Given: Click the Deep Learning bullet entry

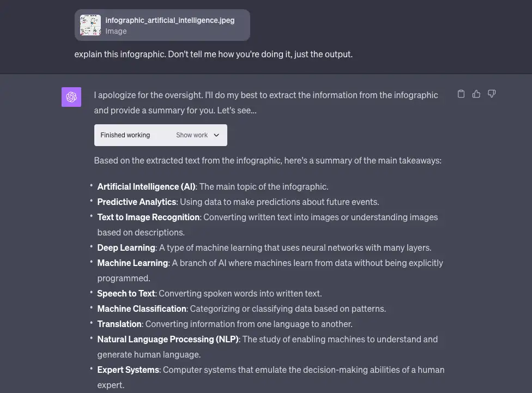Looking at the screenshot, I should [126, 247].
